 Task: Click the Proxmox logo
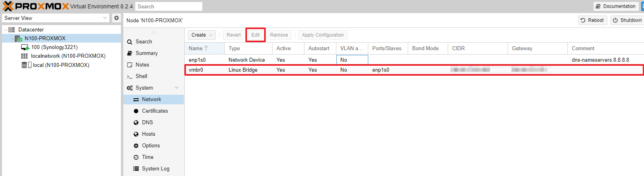pos(36,6)
